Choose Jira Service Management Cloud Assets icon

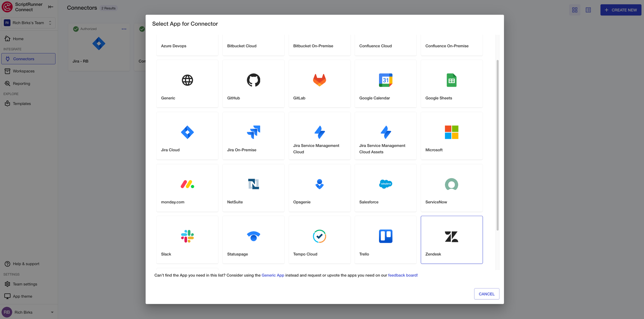point(385,132)
